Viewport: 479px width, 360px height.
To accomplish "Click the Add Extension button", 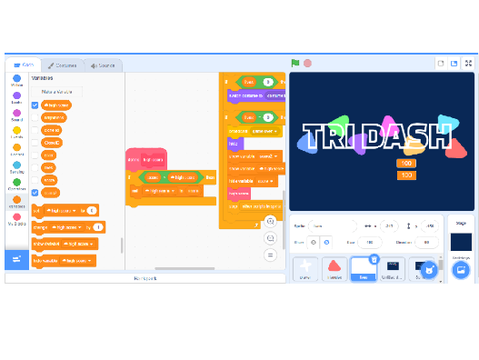I will point(17,259).
